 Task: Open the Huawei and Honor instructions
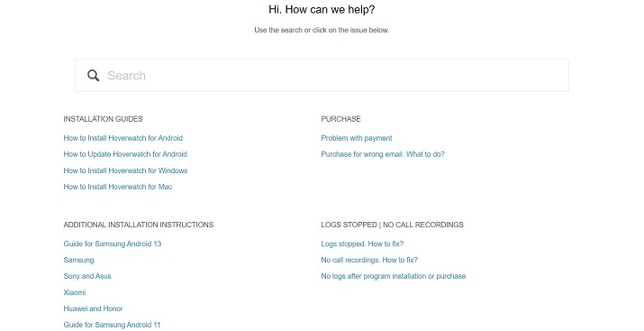pyautogui.click(x=93, y=308)
